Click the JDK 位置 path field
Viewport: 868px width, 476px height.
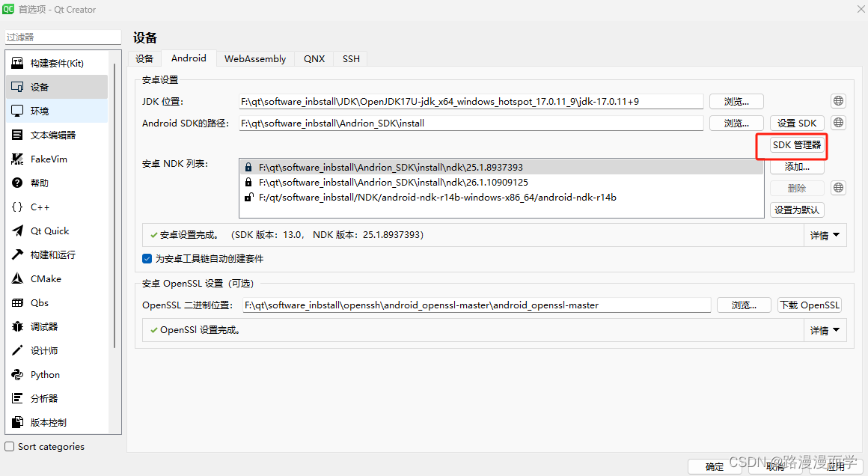tap(471, 101)
